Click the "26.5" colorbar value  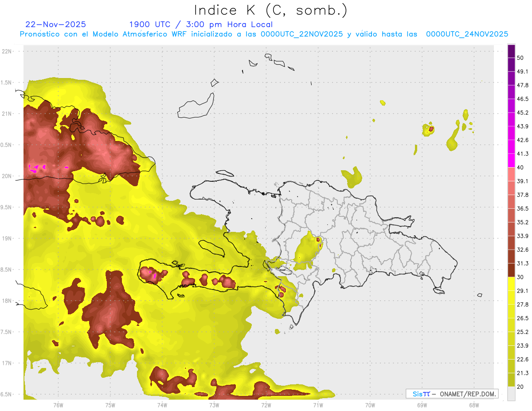523,318
